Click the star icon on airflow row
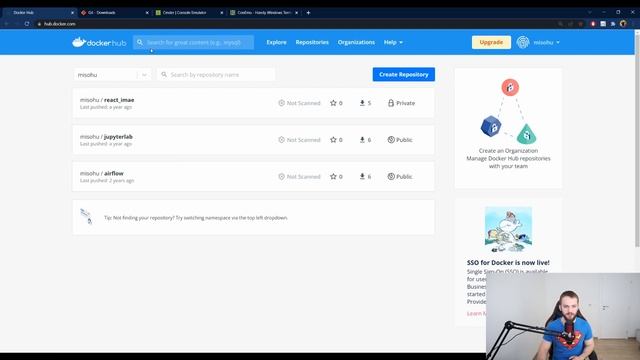640x360 pixels. point(333,176)
